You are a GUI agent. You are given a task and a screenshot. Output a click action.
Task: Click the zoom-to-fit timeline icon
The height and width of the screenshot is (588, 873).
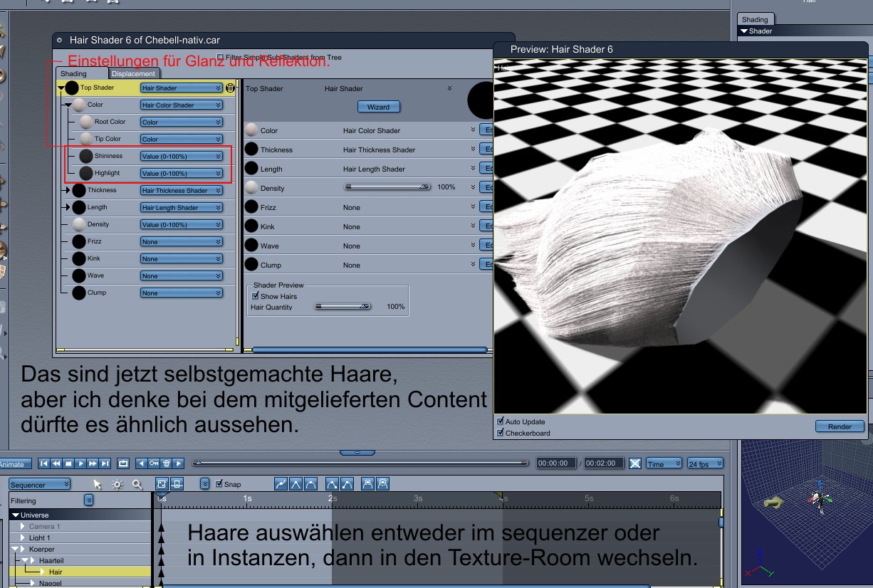pos(161,484)
